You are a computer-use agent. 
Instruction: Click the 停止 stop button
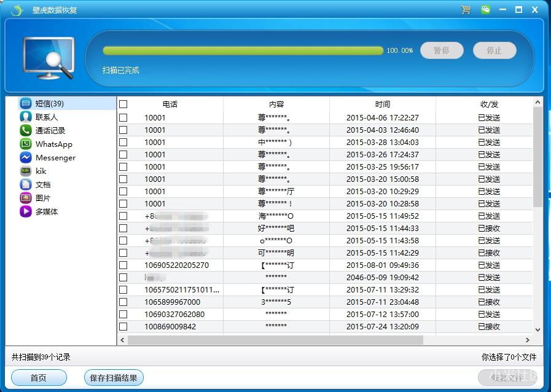(x=494, y=50)
